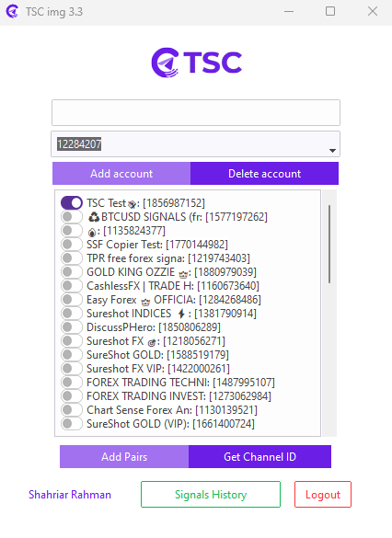Click the Add Pairs button

click(x=124, y=457)
